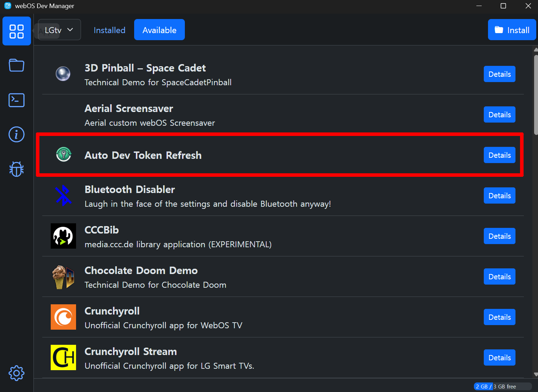Expand the LGtv device dropdown

[60, 30]
